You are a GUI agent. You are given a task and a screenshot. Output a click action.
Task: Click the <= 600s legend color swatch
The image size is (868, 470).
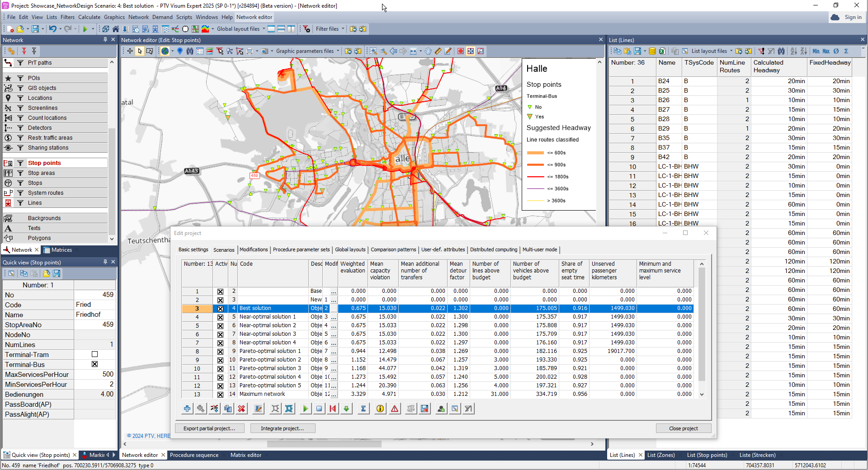pyautogui.click(x=535, y=153)
